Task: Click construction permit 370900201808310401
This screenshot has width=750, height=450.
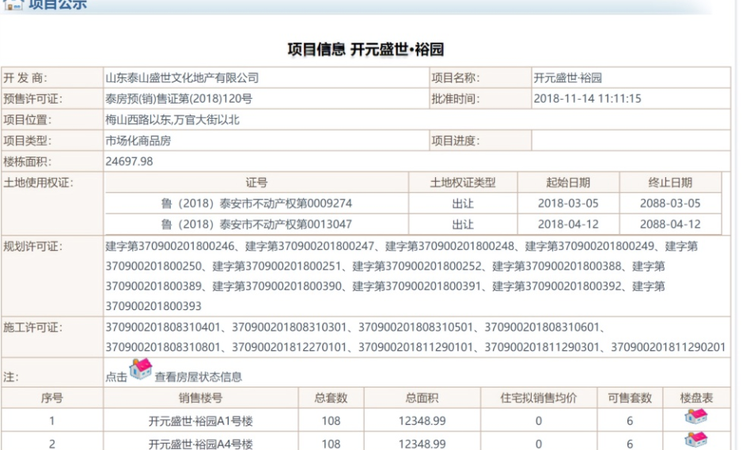Action: click(x=163, y=327)
